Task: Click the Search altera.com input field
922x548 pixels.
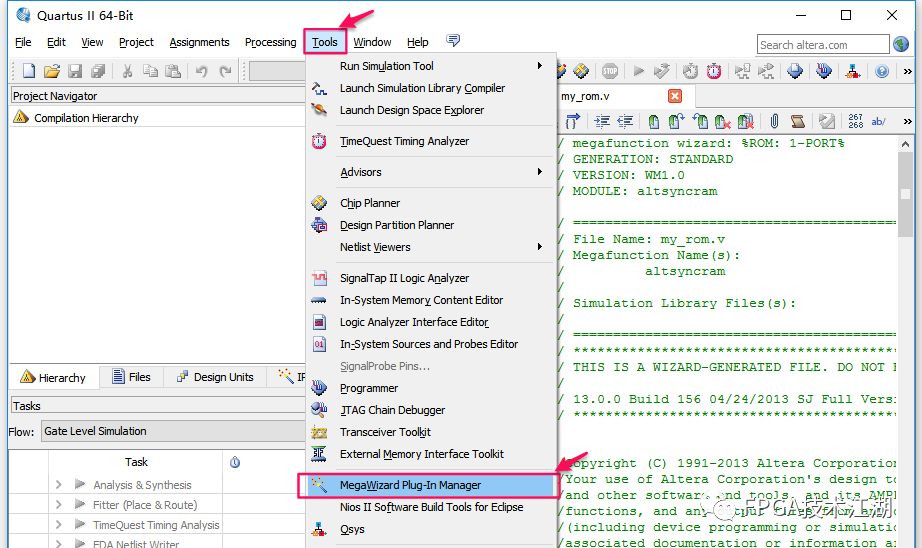Action: 823,45
